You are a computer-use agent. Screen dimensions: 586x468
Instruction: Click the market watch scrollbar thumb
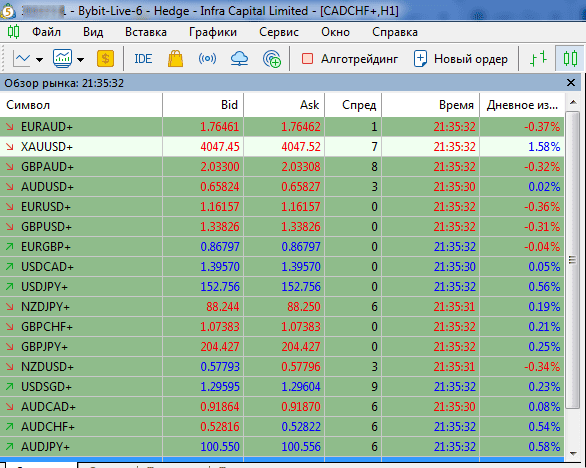coord(573,259)
